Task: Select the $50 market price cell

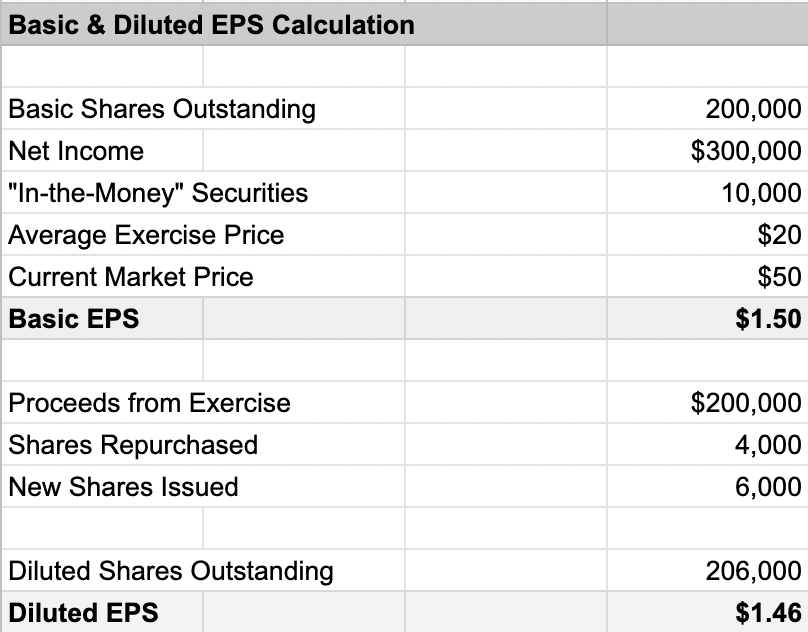Action: tap(779, 277)
